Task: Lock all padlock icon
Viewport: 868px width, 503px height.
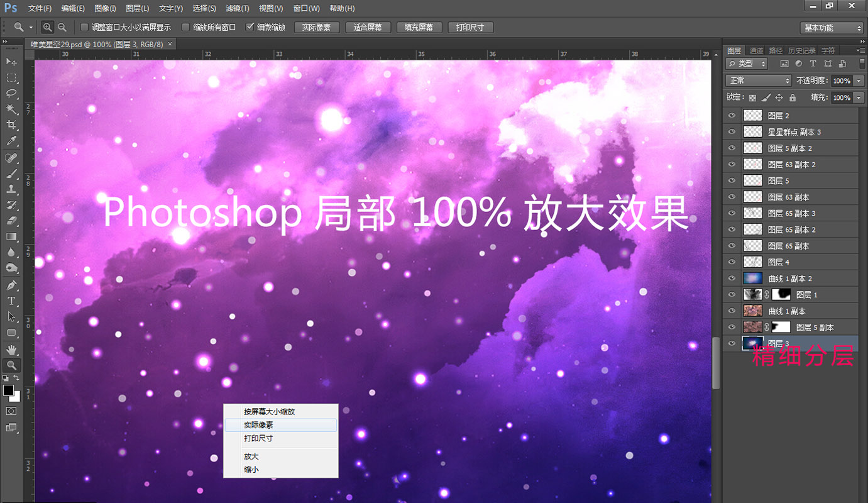Action: pyautogui.click(x=793, y=97)
